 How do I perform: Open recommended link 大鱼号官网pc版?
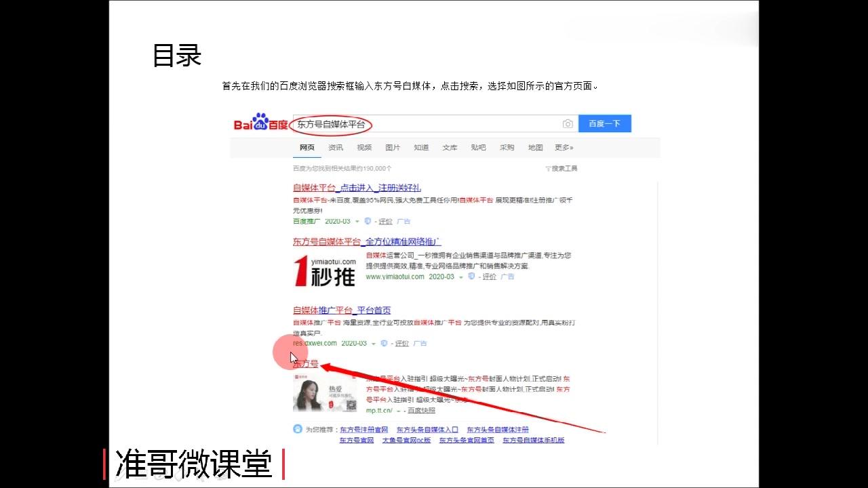406,441
